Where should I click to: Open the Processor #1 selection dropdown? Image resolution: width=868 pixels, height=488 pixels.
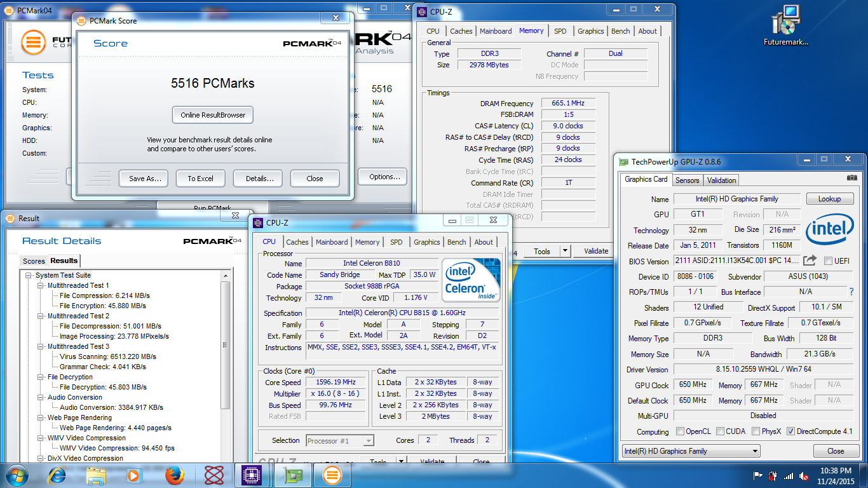(x=340, y=440)
